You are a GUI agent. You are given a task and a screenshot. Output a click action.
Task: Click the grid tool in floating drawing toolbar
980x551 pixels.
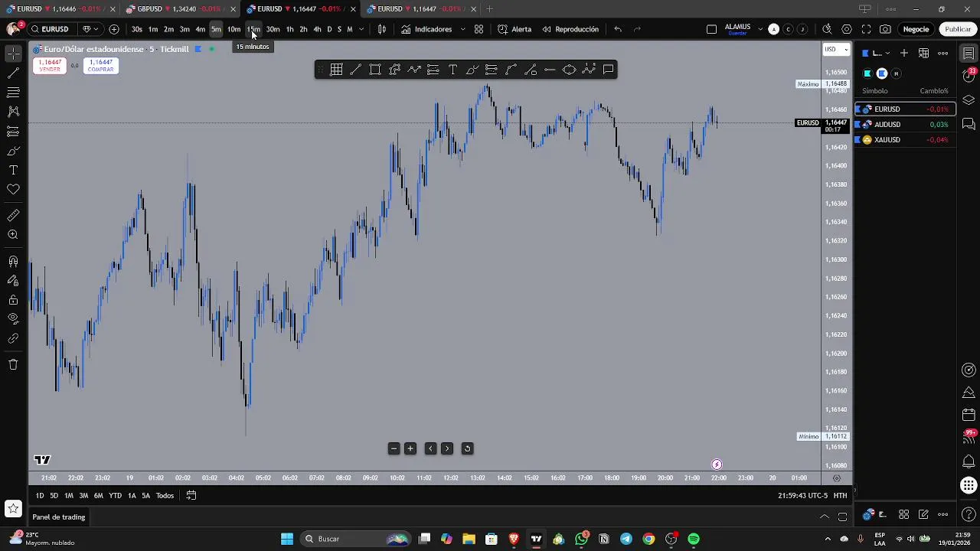(336, 70)
